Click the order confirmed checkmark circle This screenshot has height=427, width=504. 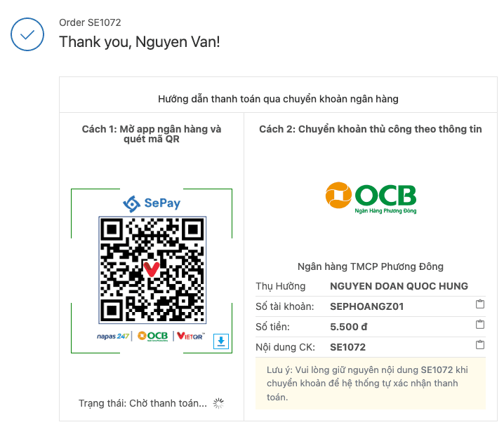[x=27, y=34]
